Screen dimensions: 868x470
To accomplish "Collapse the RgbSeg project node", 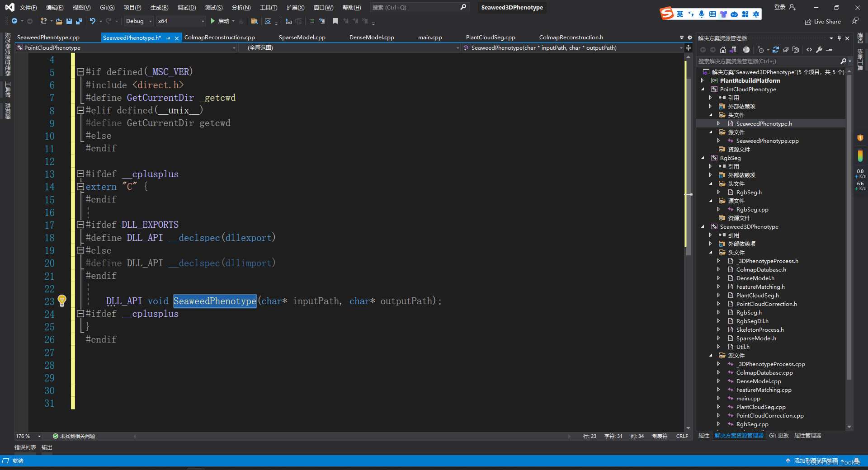I will (703, 158).
